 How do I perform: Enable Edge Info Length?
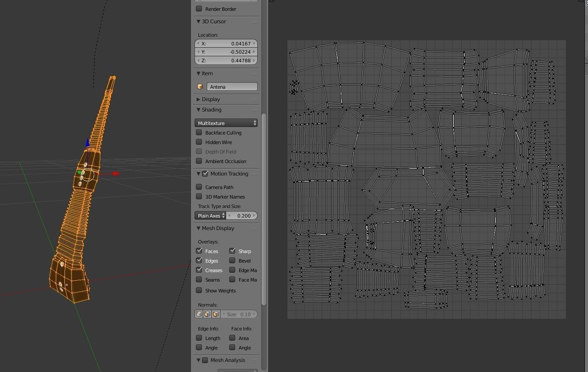point(199,338)
